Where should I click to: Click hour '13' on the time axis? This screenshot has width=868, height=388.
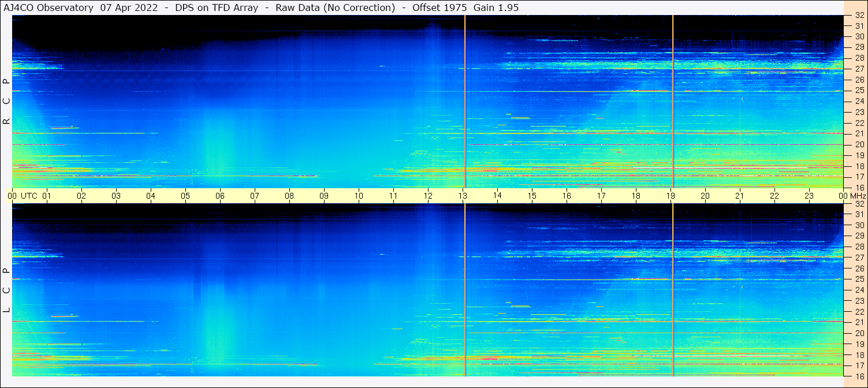click(x=463, y=196)
